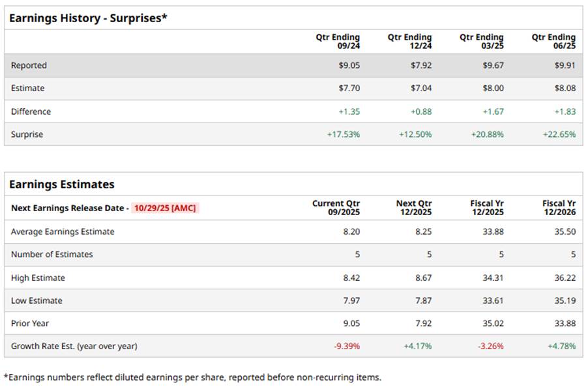Select the +17.53% surprise value
Viewport: 588px width, 389px height.
click(x=343, y=134)
